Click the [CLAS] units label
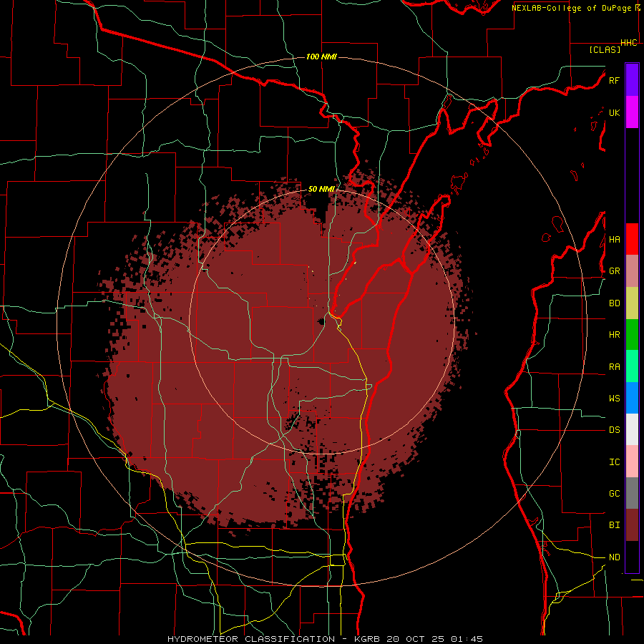 pos(604,49)
